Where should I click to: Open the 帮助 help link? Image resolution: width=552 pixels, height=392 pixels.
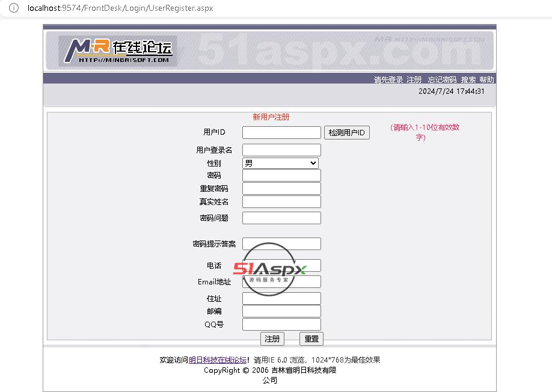(x=486, y=79)
